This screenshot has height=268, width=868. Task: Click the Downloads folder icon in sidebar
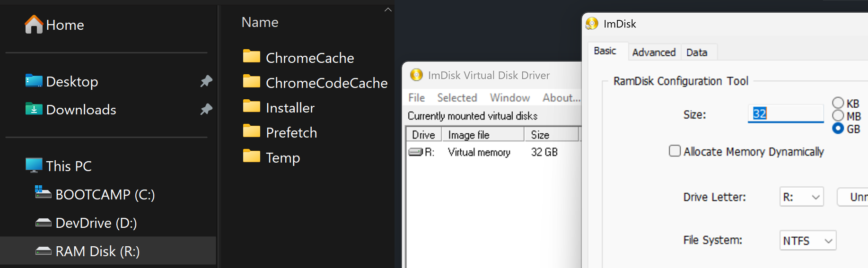point(34,109)
